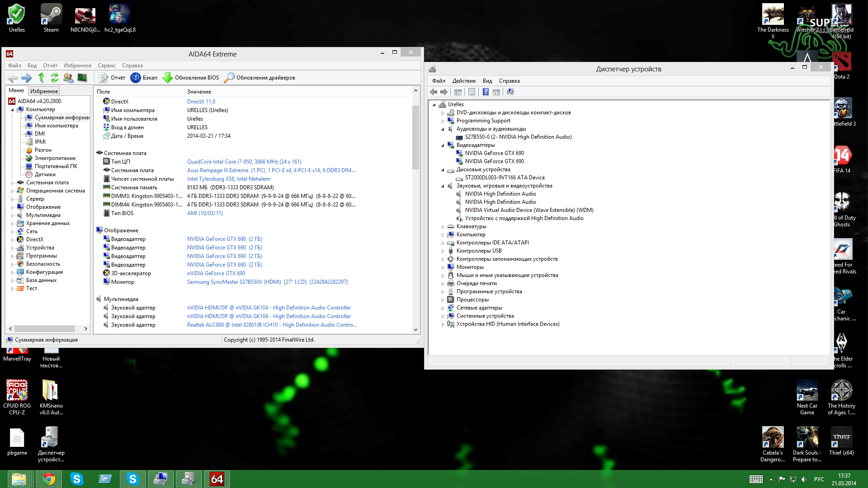Click the AIDA64 vertical scrollbar down arrow

415,330
